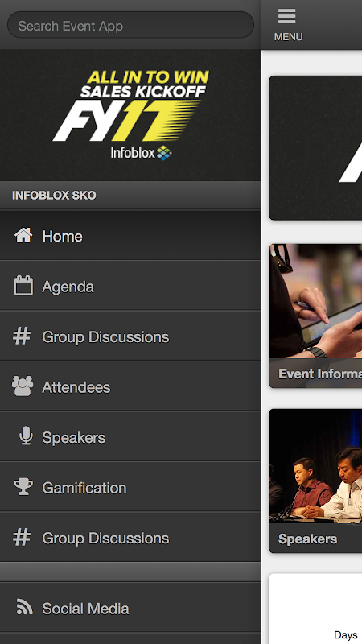Select Speakers in the side menu
This screenshot has width=362, height=644.
(x=130, y=436)
